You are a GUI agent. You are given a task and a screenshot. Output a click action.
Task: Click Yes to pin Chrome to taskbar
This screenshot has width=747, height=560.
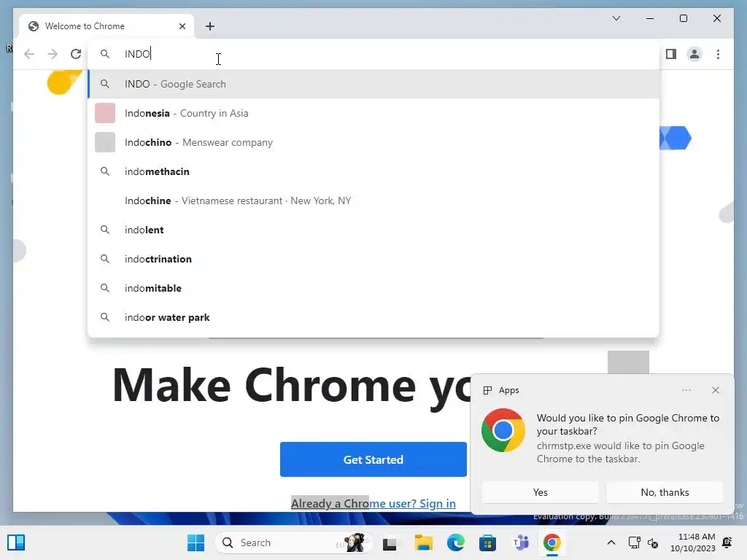[541, 492]
